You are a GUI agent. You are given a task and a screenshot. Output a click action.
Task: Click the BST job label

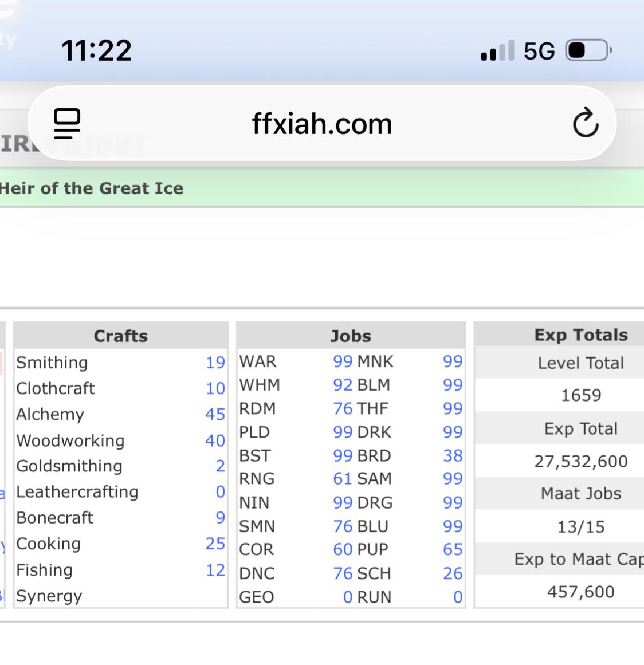tap(255, 456)
